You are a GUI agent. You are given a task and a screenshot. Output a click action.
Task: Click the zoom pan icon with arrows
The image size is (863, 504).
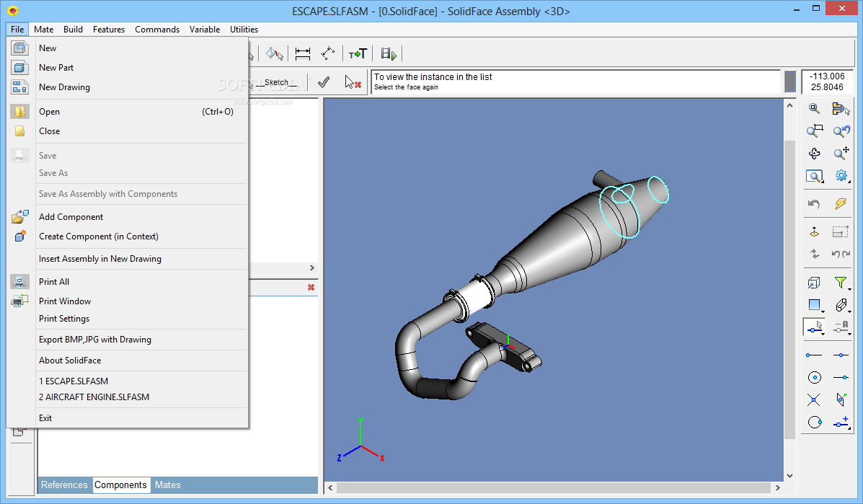click(x=841, y=153)
